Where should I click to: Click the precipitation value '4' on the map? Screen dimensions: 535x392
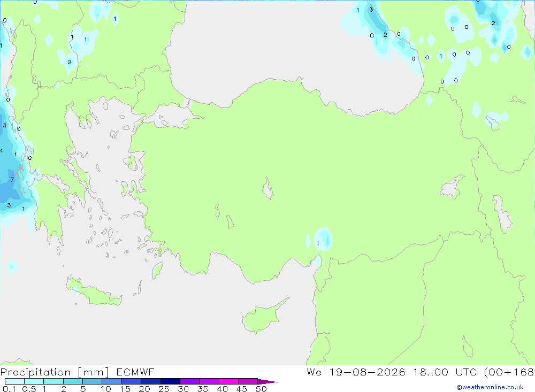[x=2, y=151]
